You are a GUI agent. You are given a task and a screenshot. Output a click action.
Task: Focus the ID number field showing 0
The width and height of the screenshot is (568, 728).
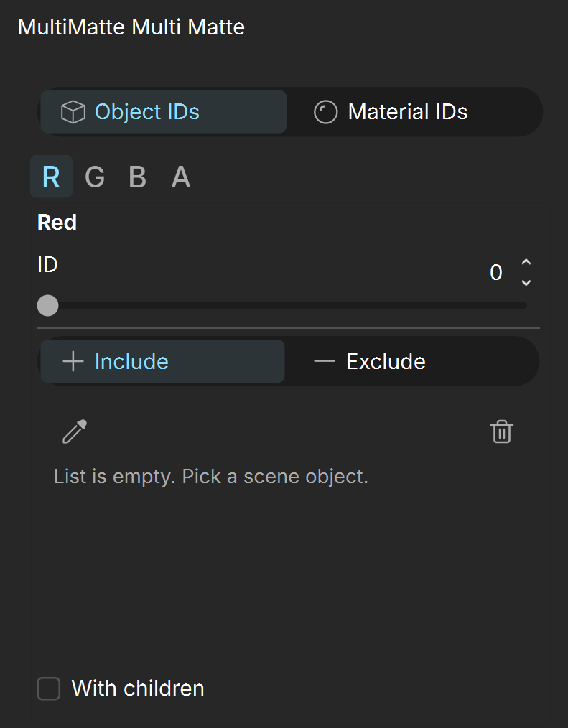[x=496, y=273]
